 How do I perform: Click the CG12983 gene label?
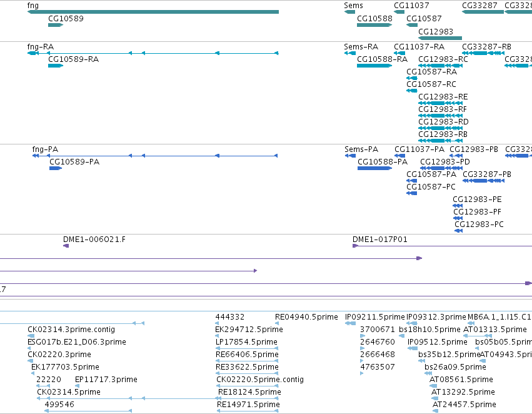436,31
